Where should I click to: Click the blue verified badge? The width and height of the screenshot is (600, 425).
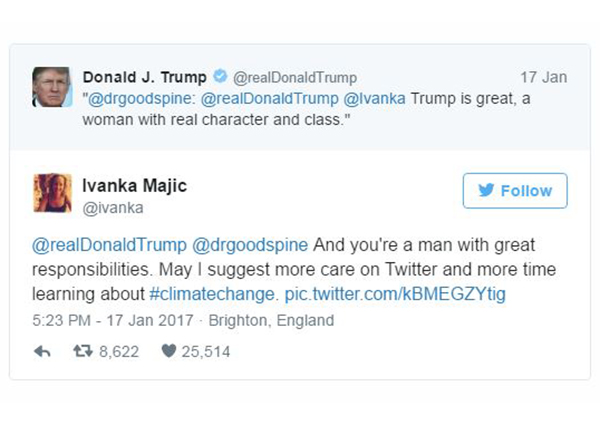click(220, 77)
